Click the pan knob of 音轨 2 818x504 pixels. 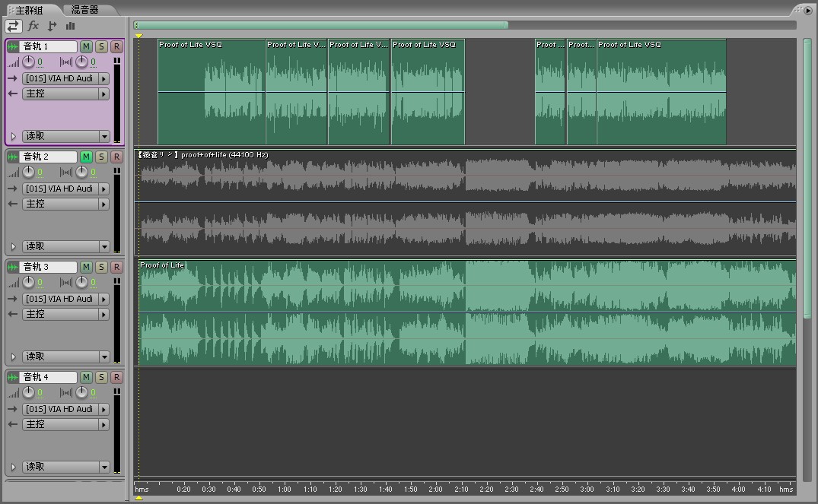(x=82, y=173)
